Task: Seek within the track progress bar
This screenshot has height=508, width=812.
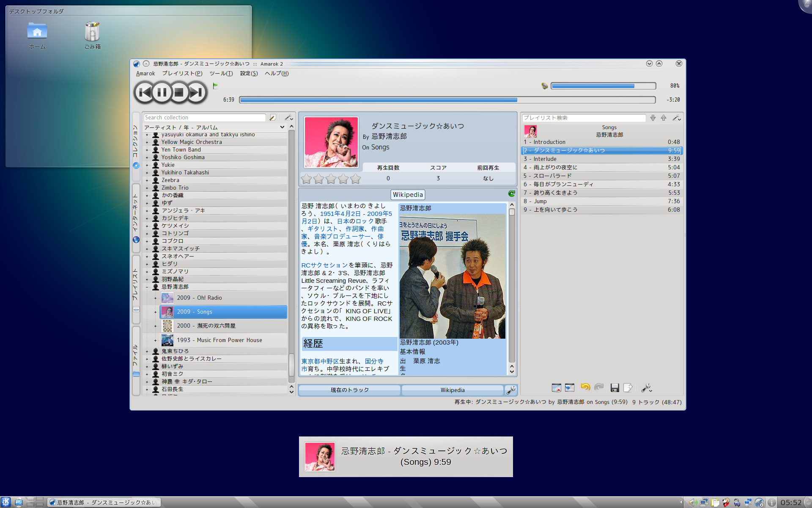Action: point(447,100)
